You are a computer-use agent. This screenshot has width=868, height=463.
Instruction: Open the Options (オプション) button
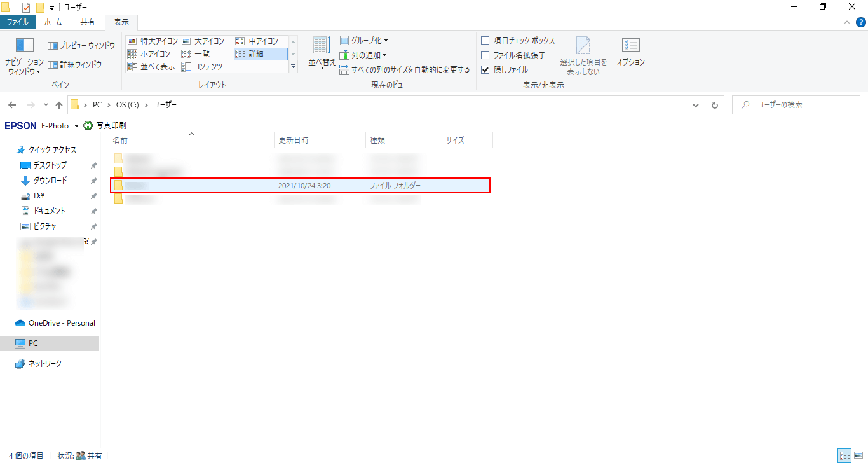point(631,52)
